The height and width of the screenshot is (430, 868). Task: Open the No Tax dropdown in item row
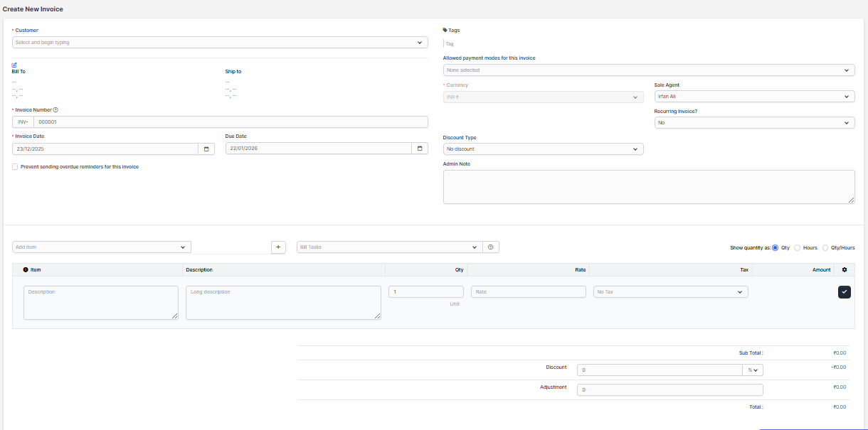pyautogui.click(x=670, y=292)
